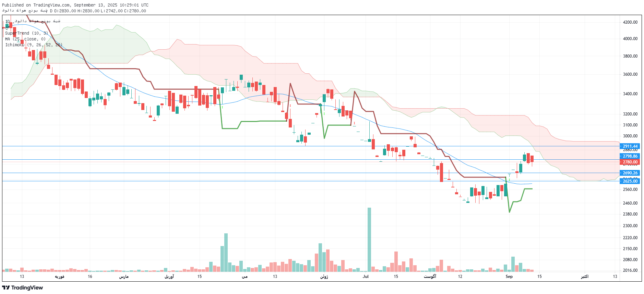
Task: Select the 2690.26 horizontal line label
Action: click(630, 173)
